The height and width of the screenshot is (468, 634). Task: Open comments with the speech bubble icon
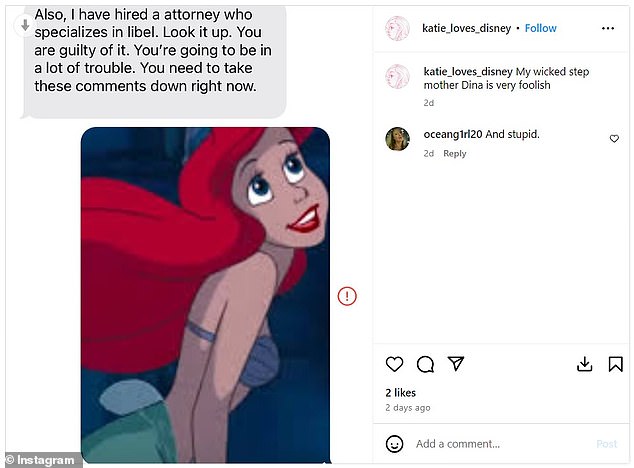tap(425, 364)
